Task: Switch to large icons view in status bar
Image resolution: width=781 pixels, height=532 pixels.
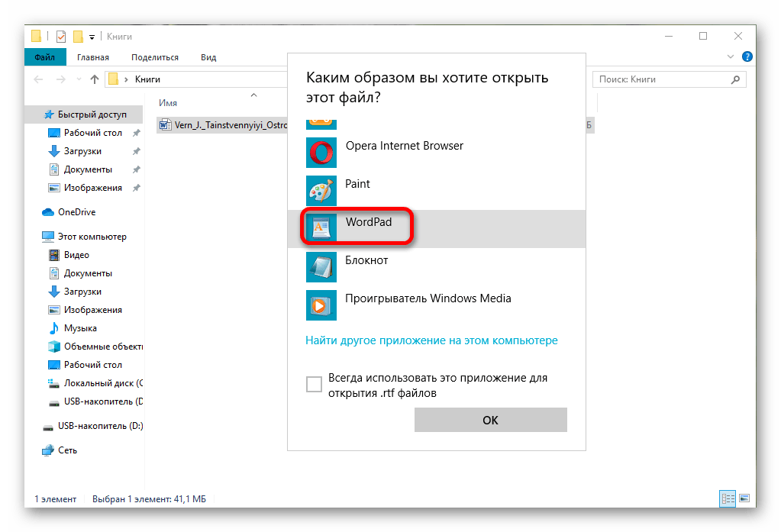Action: [x=744, y=498]
